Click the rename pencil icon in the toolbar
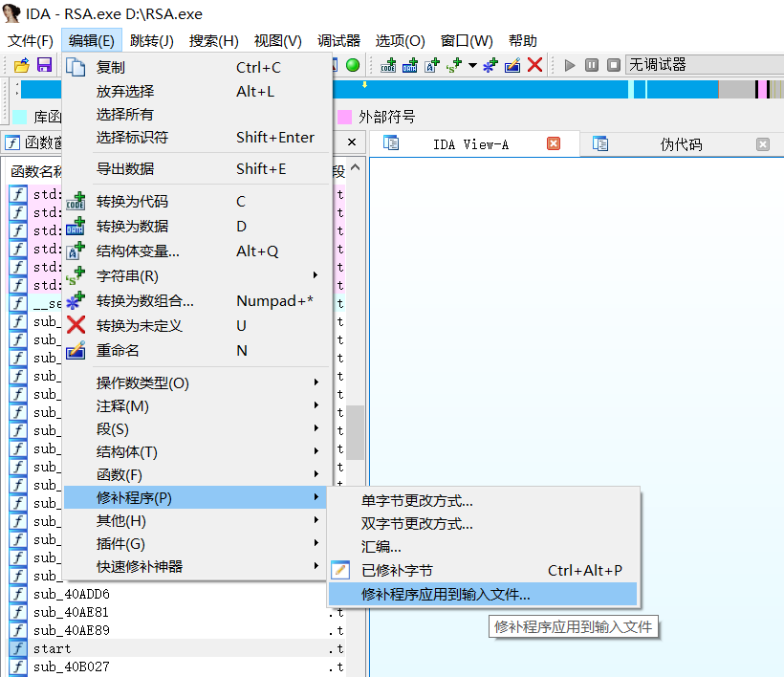This screenshot has width=784, height=677. [x=512, y=65]
